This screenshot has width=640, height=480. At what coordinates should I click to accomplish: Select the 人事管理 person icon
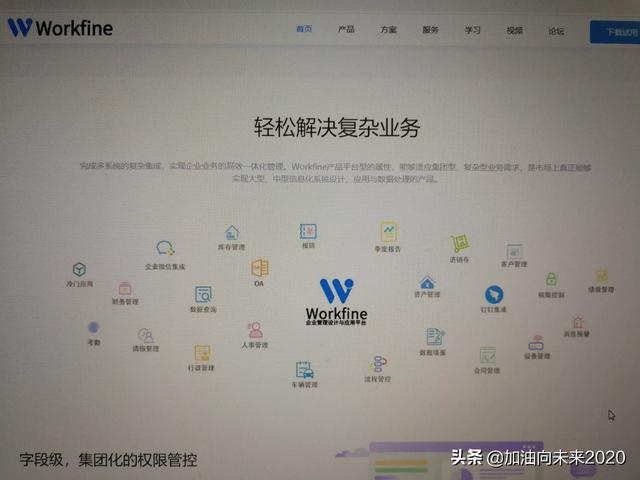point(255,330)
